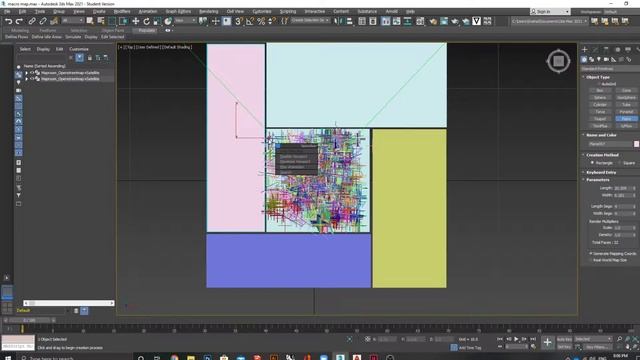The height and width of the screenshot is (360, 640).
Task: Click the timeline frame slider
Action: (29, 320)
